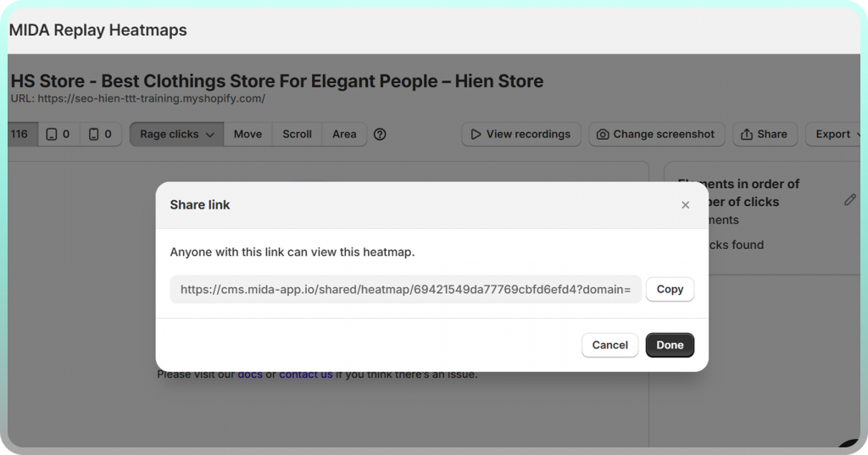The height and width of the screenshot is (455, 868).
Task: Click the Change screenshot button
Action: 656,134
